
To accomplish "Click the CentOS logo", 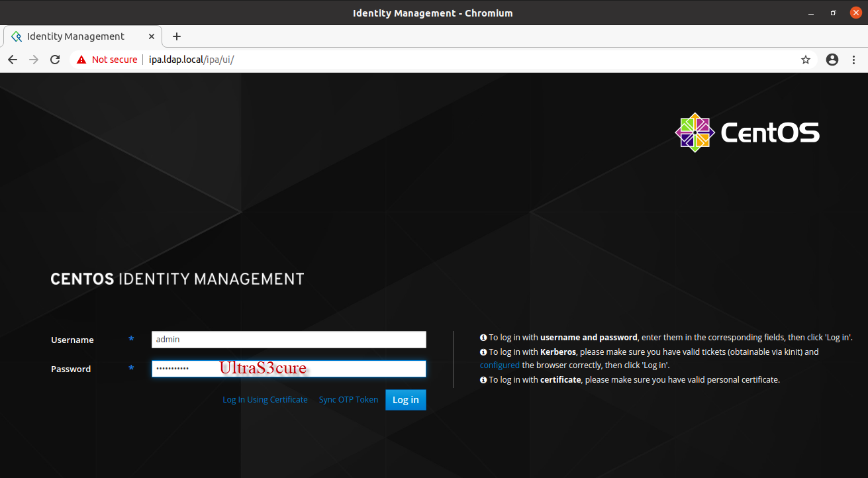I will pyautogui.click(x=747, y=132).
